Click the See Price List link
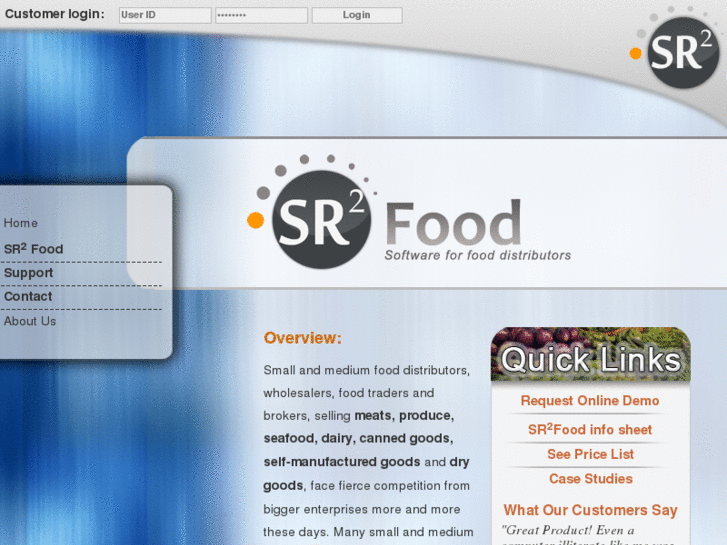 pos(590,454)
